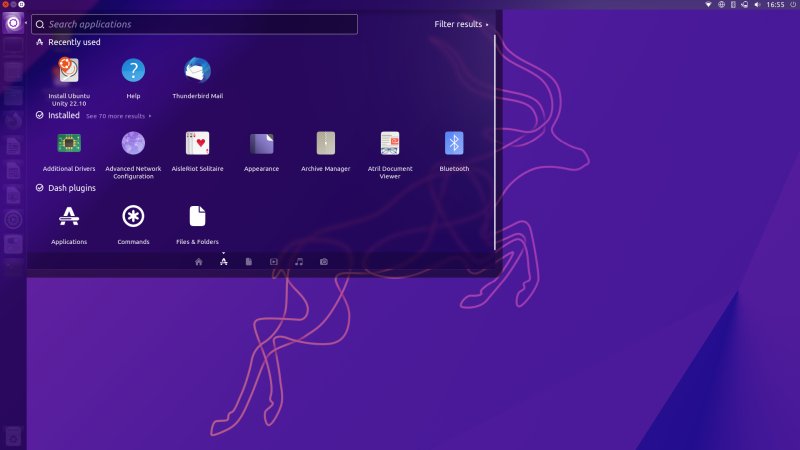Open Install Ubuntu Unity 22.10 installer
800x450 pixels.
[69, 81]
